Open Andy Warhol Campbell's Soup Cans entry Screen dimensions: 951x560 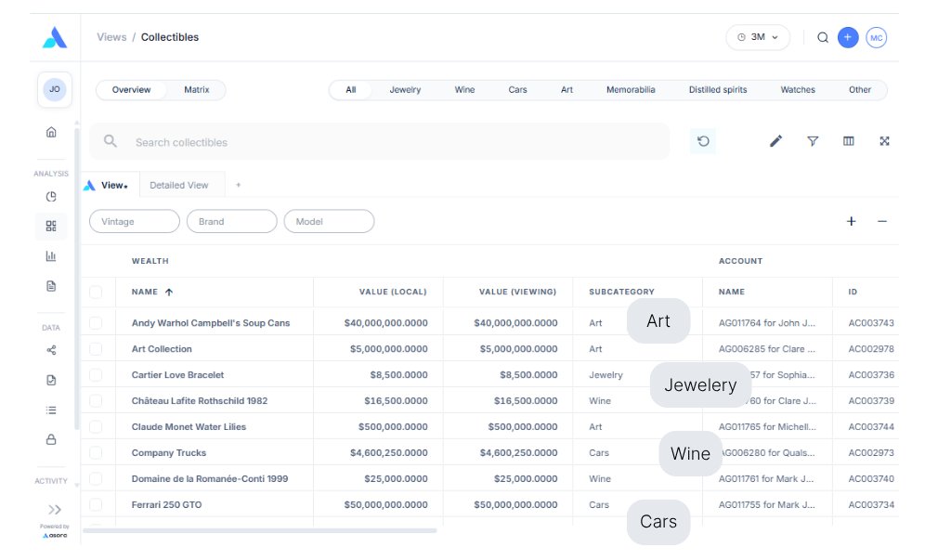pos(211,323)
